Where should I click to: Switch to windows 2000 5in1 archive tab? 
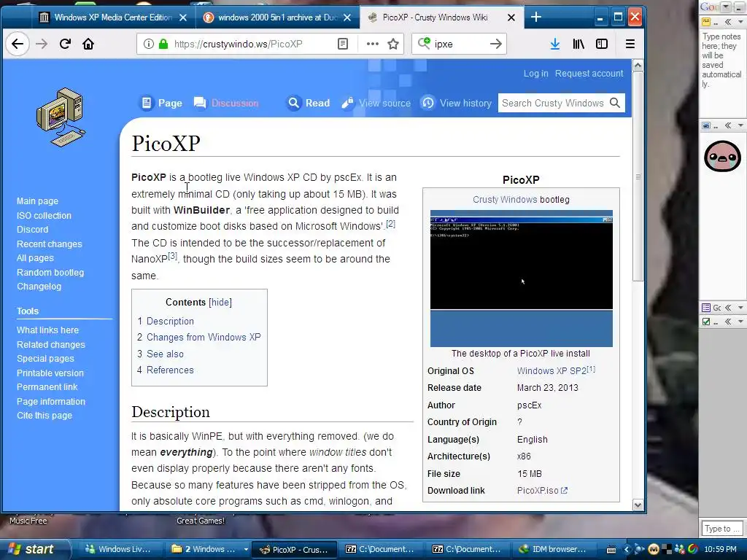[277, 17]
